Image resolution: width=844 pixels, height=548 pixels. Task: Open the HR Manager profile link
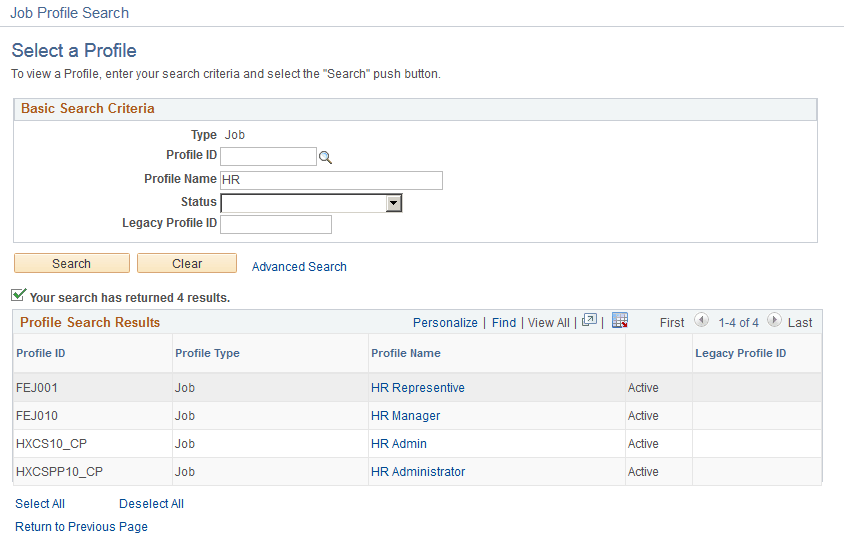click(x=405, y=416)
